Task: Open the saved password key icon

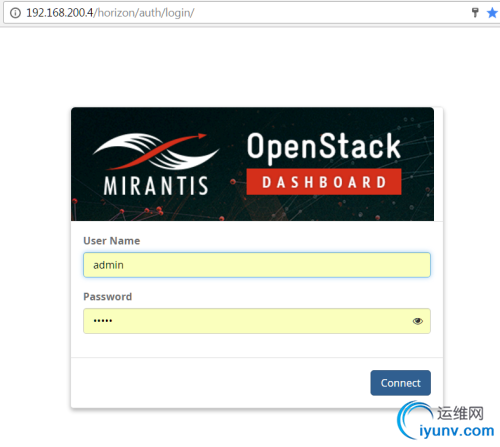Action: tap(475, 13)
